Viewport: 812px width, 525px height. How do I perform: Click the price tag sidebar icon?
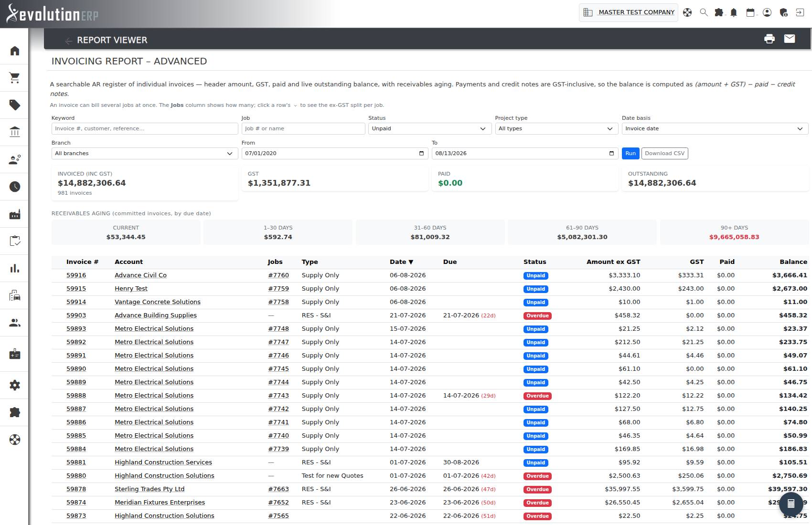[x=15, y=105]
